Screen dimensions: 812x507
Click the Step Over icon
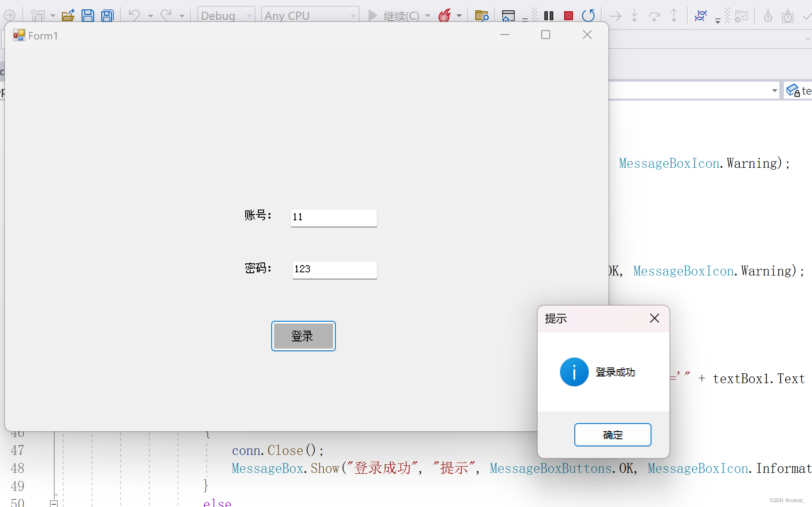[x=655, y=15]
